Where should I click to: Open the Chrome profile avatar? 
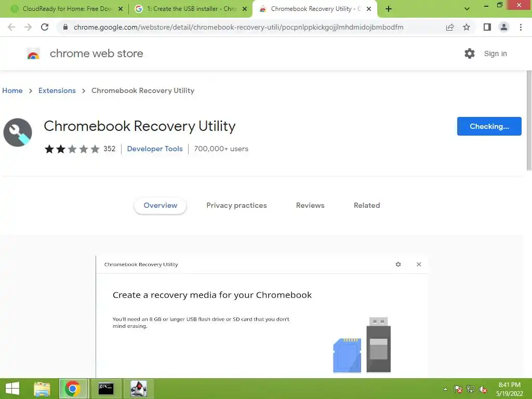pos(504,27)
